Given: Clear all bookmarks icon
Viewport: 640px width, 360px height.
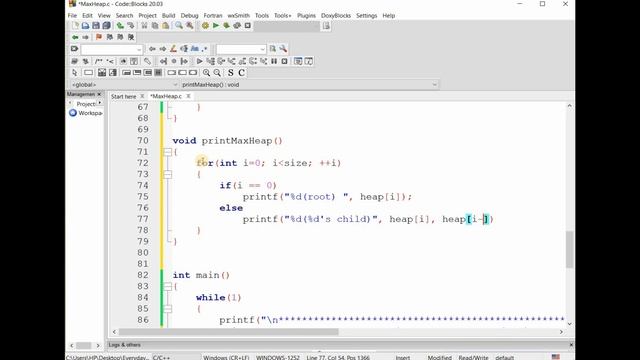Looking at the screenshot, I should pyautogui.click(x=131, y=37).
